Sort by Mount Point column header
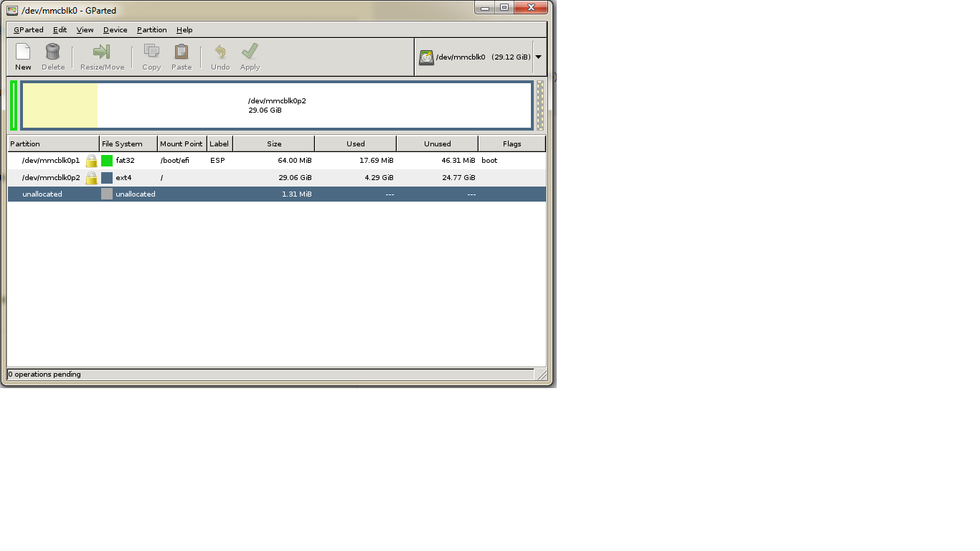The image size is (980, 551). click(x=182, y=143)
